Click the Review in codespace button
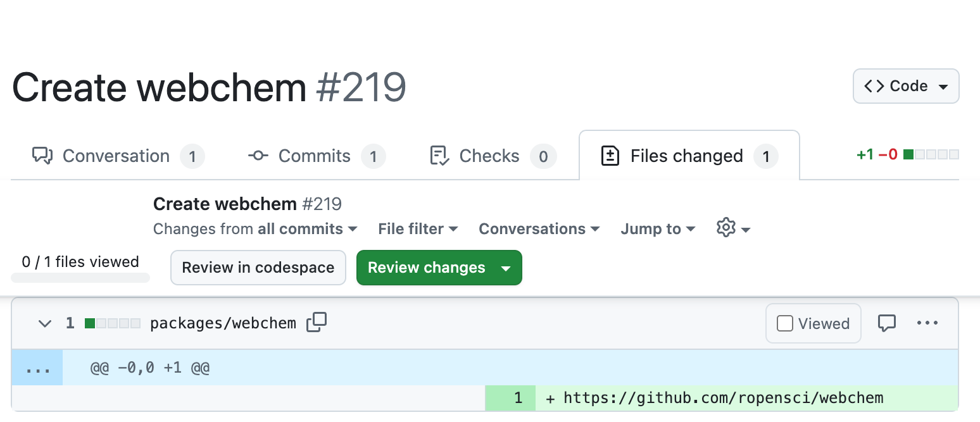 coord(258,268)
